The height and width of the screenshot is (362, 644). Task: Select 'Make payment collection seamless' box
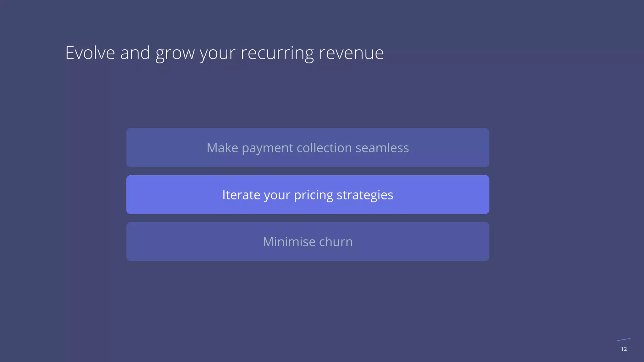[x=308, y=147]
